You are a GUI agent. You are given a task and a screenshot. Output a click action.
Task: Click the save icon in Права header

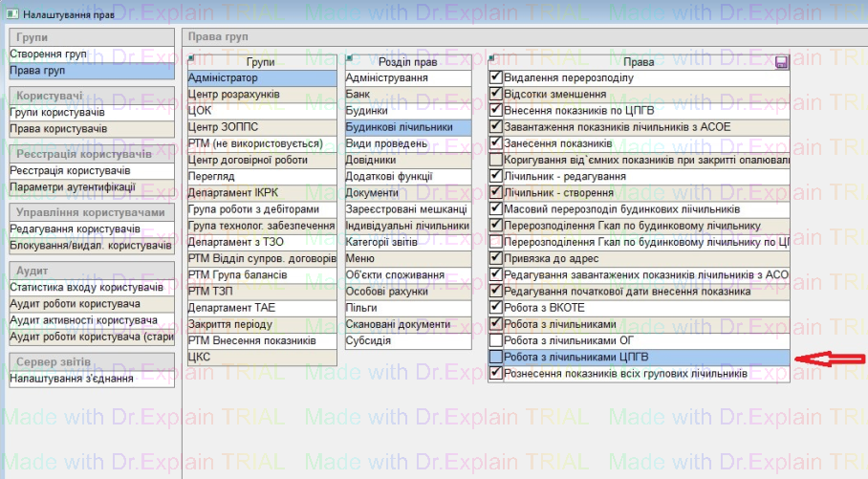tap(781, 62)
